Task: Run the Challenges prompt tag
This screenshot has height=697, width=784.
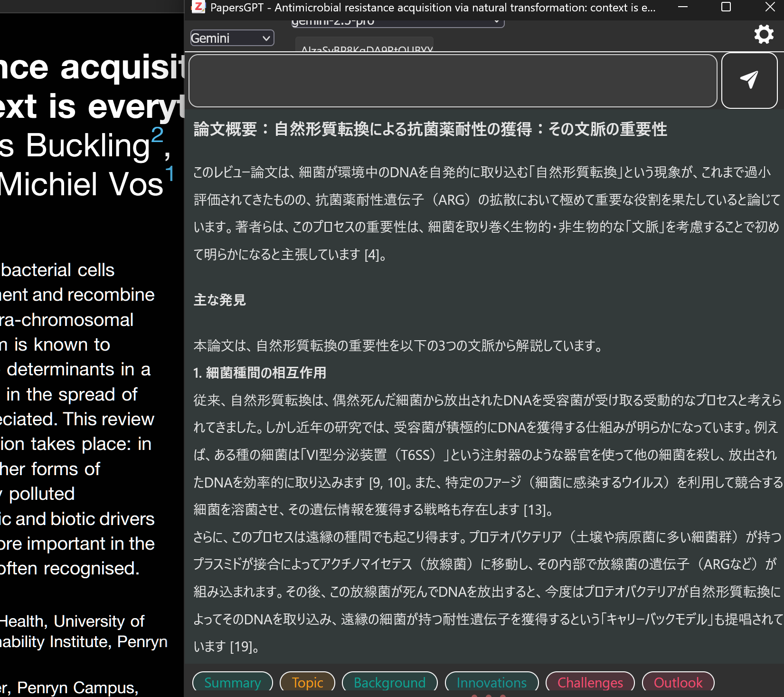Action: click(590, 683)
